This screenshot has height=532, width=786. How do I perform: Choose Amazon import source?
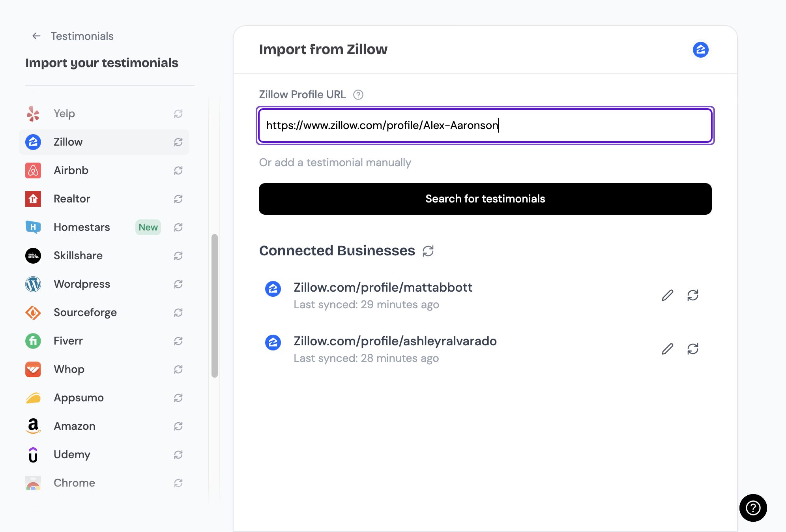click(x=104, y=426)
